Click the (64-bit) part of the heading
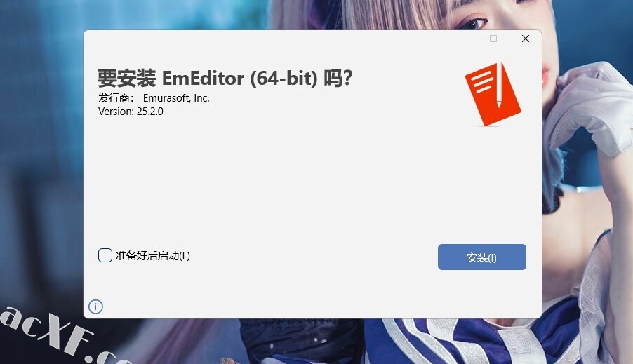The image size is (633, 364). [284, 79]
